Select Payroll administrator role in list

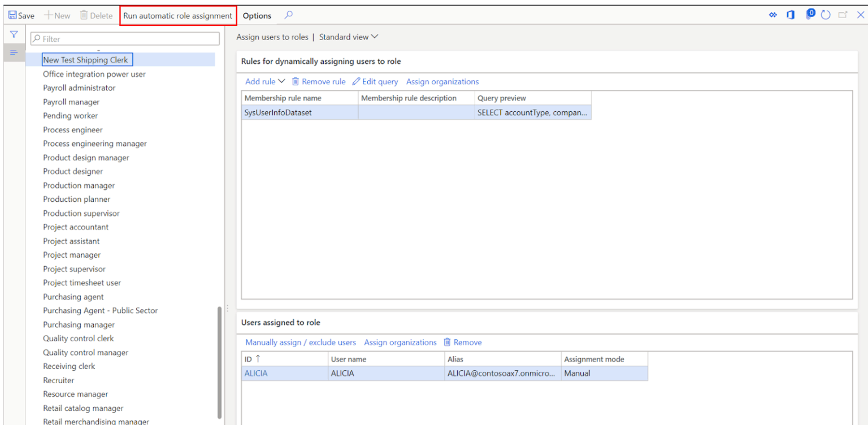click(x=79, y=88)
